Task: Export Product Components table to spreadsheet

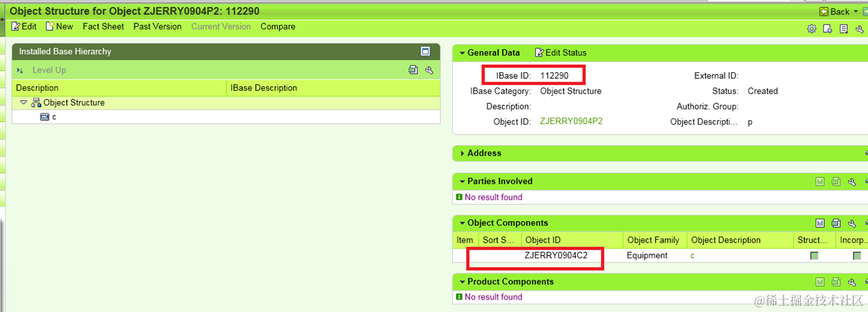Action: [836, 282]
